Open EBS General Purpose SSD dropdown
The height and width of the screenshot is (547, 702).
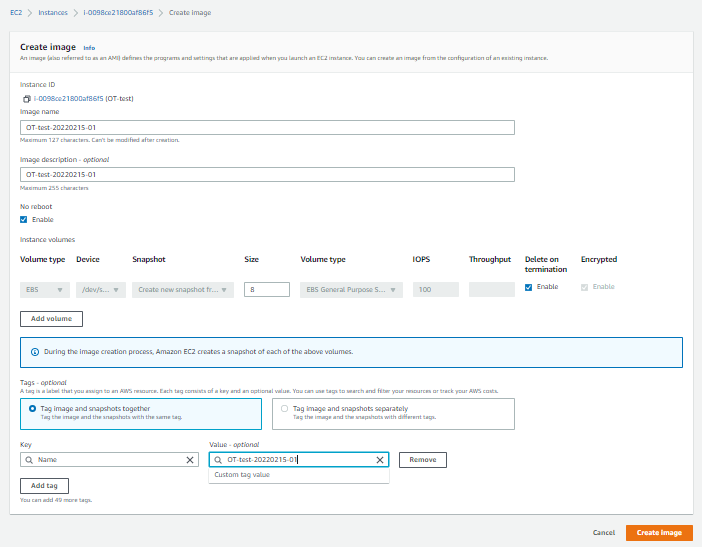pyautogui.click(x=351, y=290)
